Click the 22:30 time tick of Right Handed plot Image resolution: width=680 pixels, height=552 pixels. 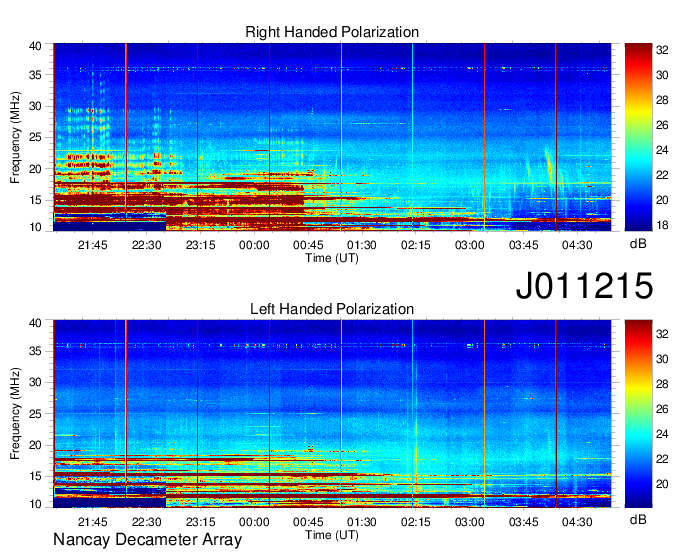[x=147, y=245]
